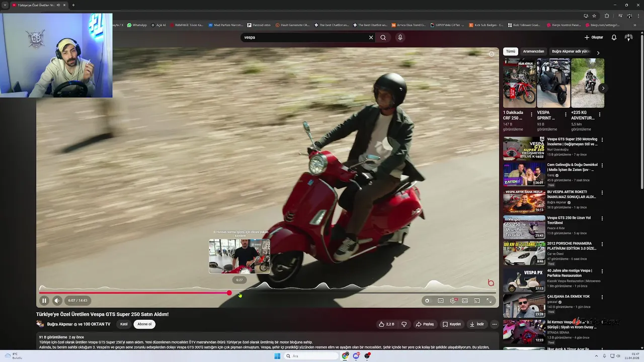Viewport: 644px width, 362px height.
Task: Mute the video volume icon
Action: coord(57,301)
